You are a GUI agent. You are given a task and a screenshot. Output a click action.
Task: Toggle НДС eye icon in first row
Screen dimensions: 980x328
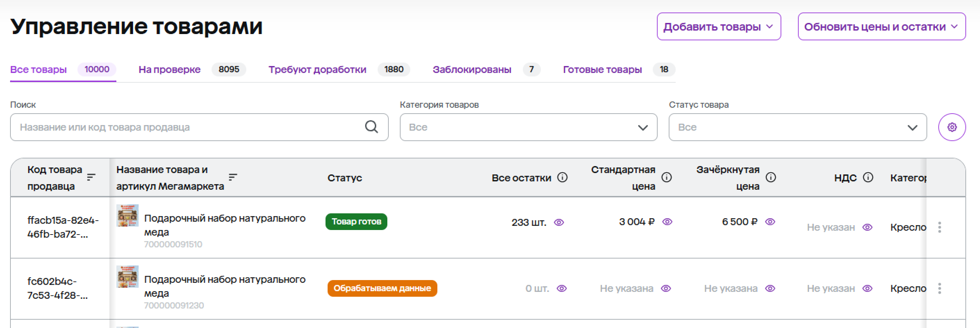tap(867, 227)
